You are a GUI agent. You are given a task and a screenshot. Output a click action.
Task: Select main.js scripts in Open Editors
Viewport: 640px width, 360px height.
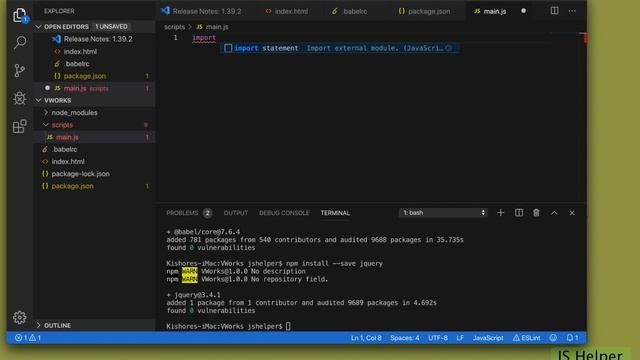tap(95, 88)
